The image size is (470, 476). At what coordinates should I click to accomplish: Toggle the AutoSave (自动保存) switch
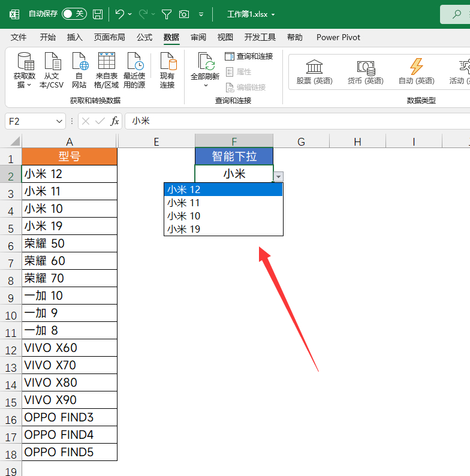pos(74,14)
